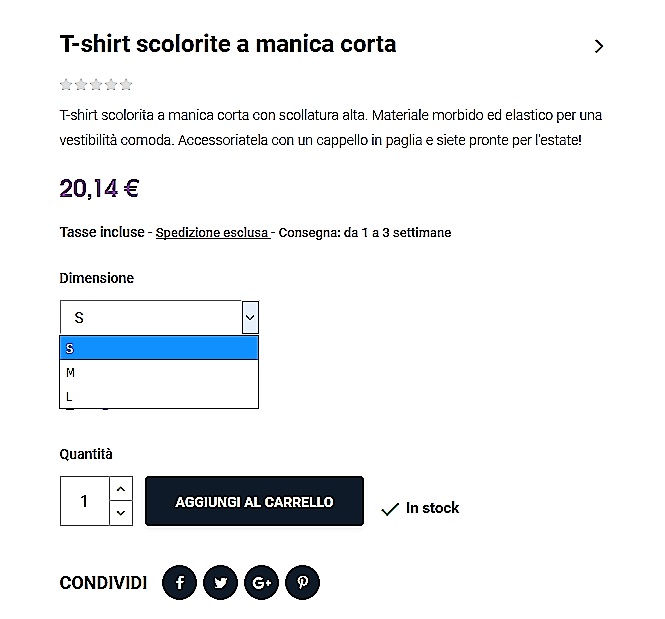Click the third rating star
665x619 pixels.
pyautogui.click(x=96, y=85)
